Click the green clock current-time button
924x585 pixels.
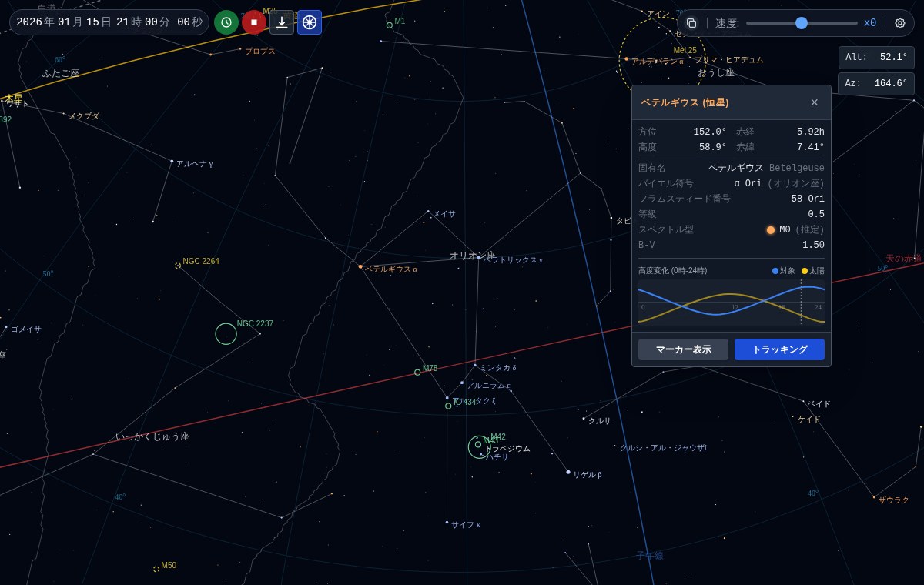point(226,22)
